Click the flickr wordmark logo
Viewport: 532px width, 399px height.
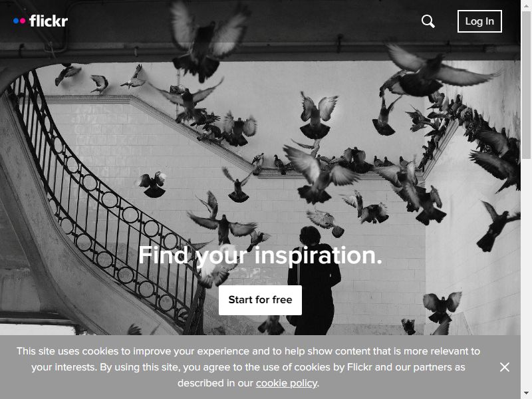pos(49,21)
